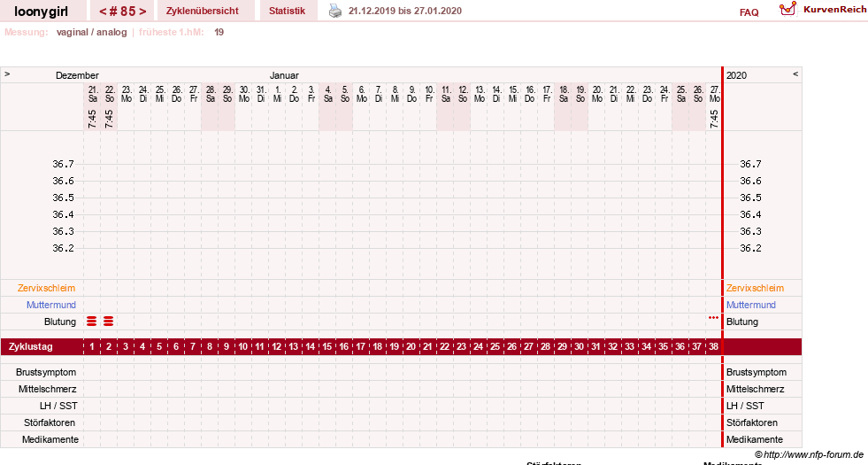
Task: Expand the chart with the > arrow next to Dezember
Action: (x=7, y=74)
